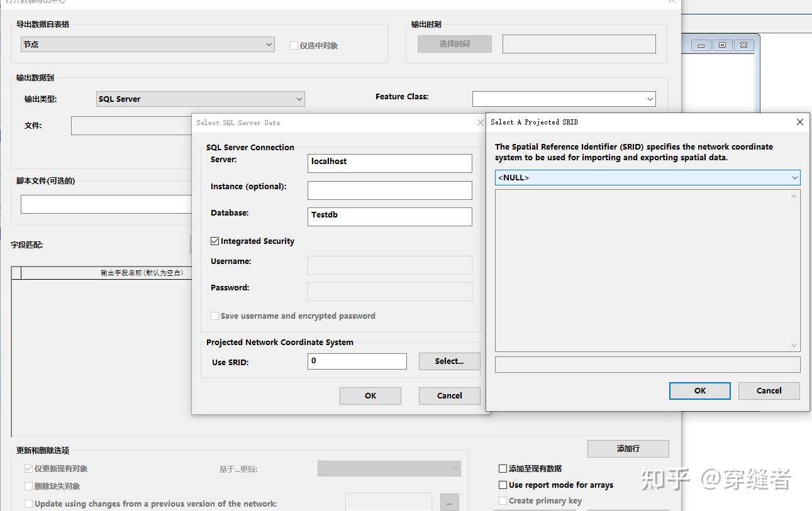Viewport: 812px width, 511px height.
Task: Enable Use report mode for arrays
Action: tap(502, 485)
